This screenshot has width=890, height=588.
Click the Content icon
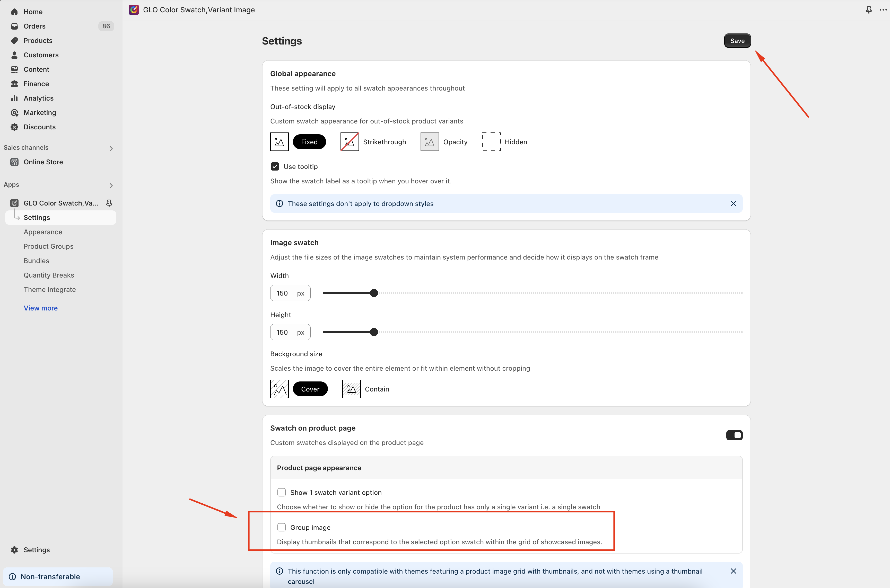pos(14,69)
